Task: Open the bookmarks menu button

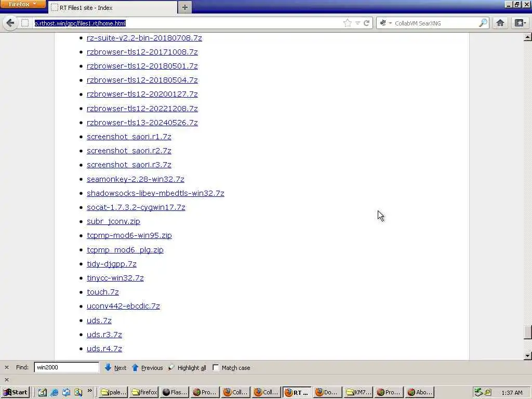Action: click(x=520, y=23)
